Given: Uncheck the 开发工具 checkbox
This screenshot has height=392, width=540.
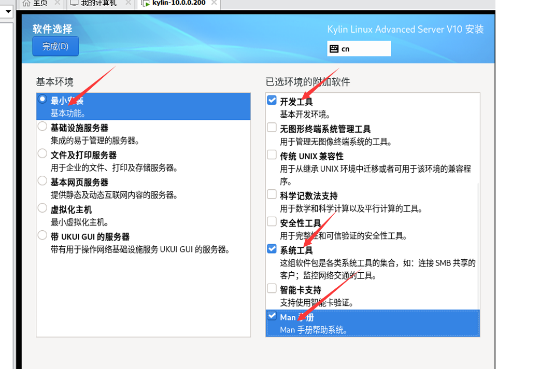Looking at the screenshot, I should [272, 100].
